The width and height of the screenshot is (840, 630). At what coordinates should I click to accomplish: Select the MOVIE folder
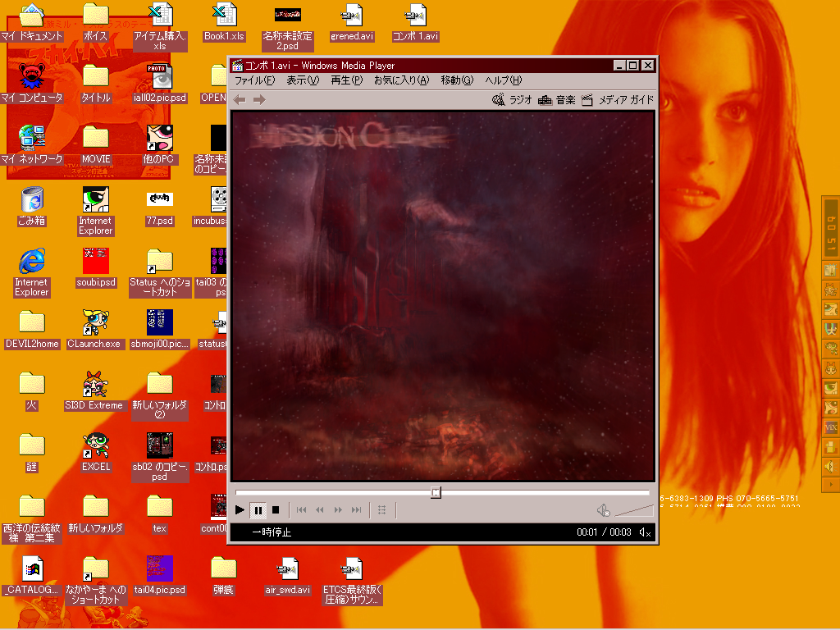(96, 146)
